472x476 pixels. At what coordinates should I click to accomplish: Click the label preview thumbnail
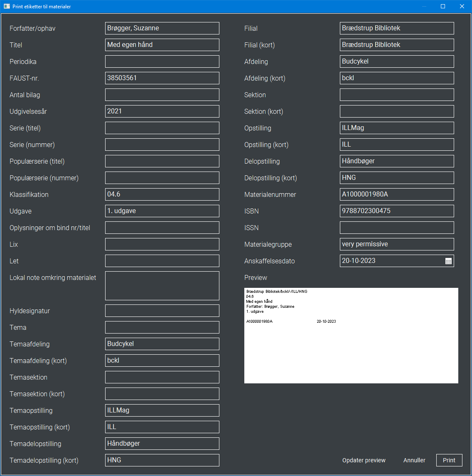(351, 335)
